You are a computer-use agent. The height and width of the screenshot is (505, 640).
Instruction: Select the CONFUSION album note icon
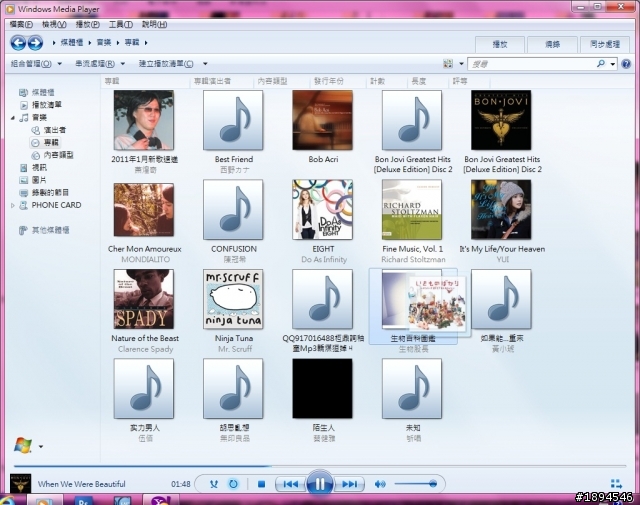pos(233,209)
